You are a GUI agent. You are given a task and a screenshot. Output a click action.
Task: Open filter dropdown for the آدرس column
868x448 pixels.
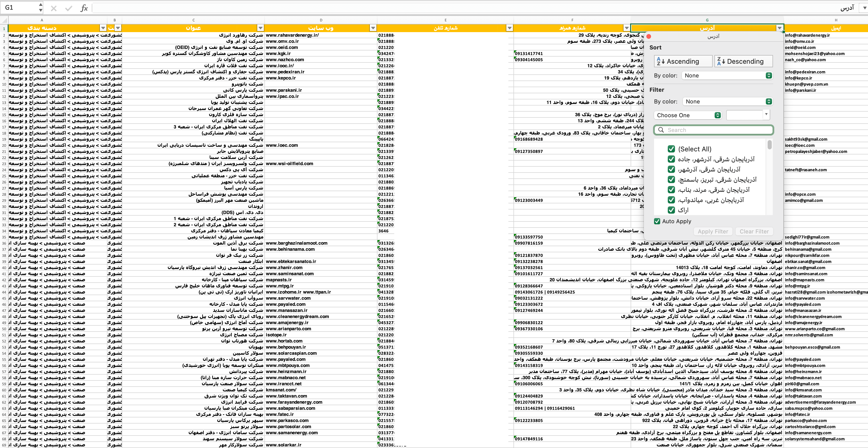pyautogui.click(x=779, y=28)
